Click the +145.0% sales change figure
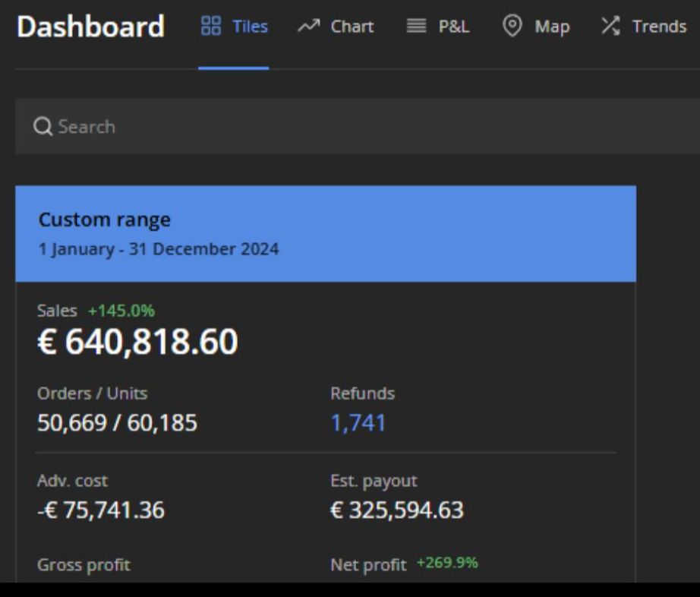700x597 pixels. coord(121,311)
